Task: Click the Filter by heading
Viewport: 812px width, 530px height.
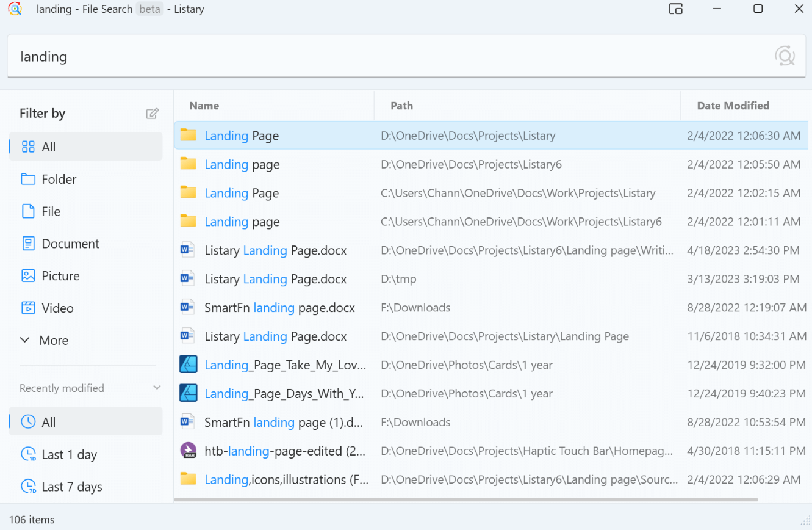Action: [x=42, y=113]
